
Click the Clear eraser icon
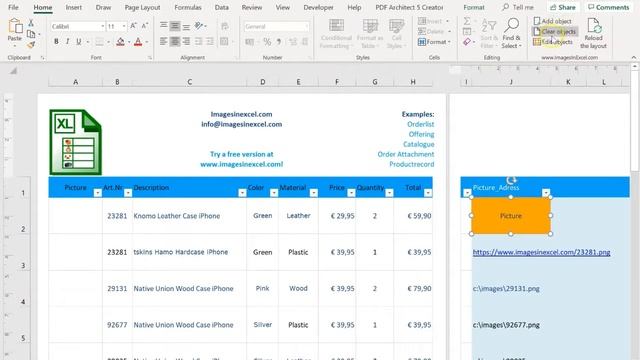pyautogui.click(x=467, y=42)
